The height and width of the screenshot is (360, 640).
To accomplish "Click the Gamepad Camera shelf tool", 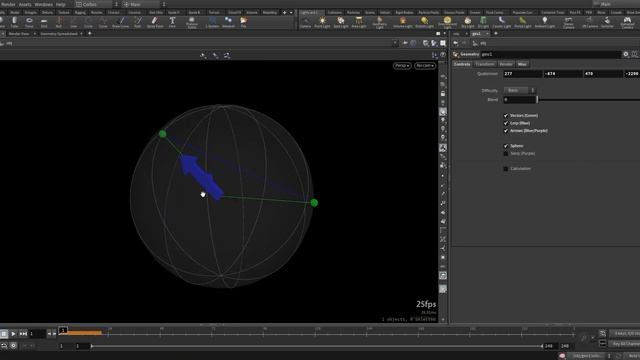I will (x=627, y=22).
